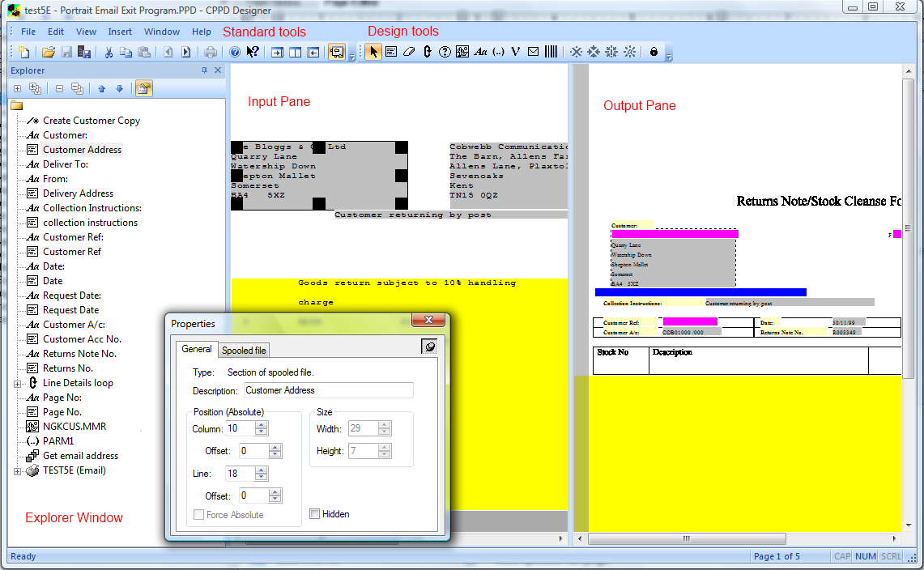Expand the TEST5E (Email) node
The width and height of the screenshot is (924, 570).
(x=18, y=471)
